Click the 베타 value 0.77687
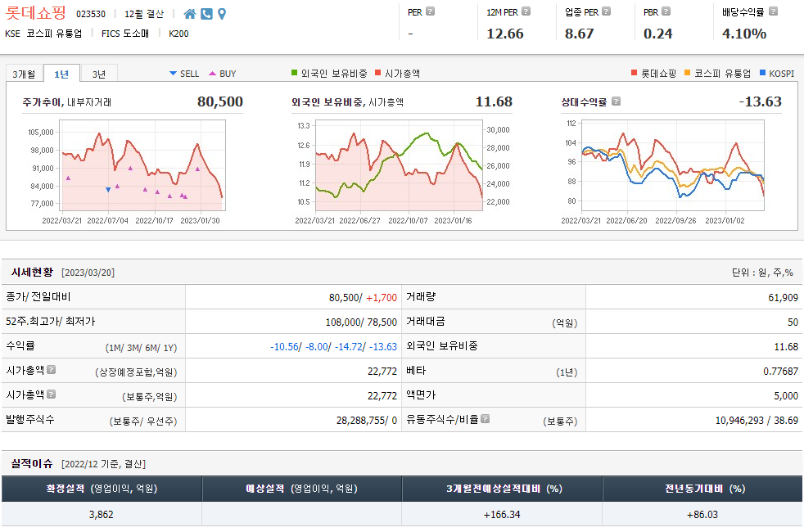Image resolution: width=804 pixels, height=532 pixels. [x=780, y=371]
